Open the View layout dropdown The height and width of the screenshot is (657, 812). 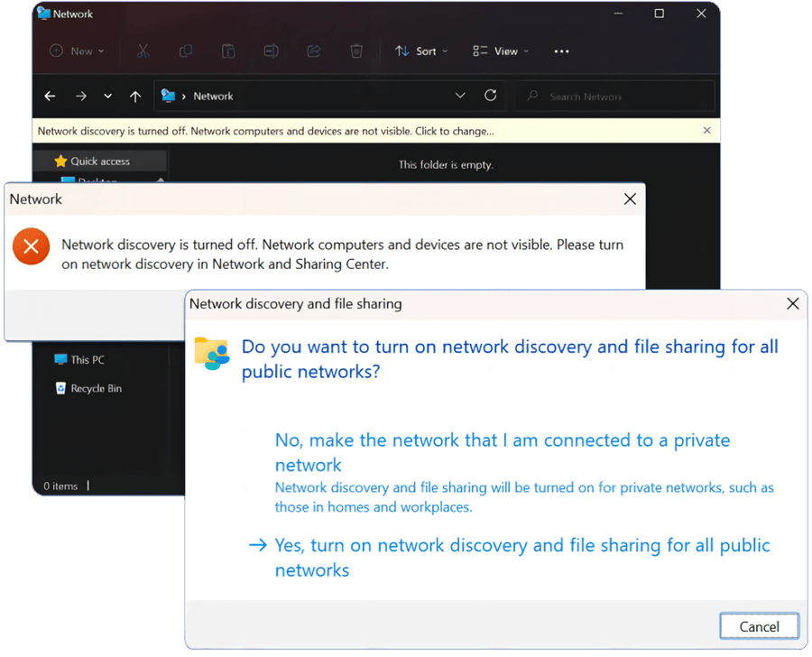click(x=501, y=51)
